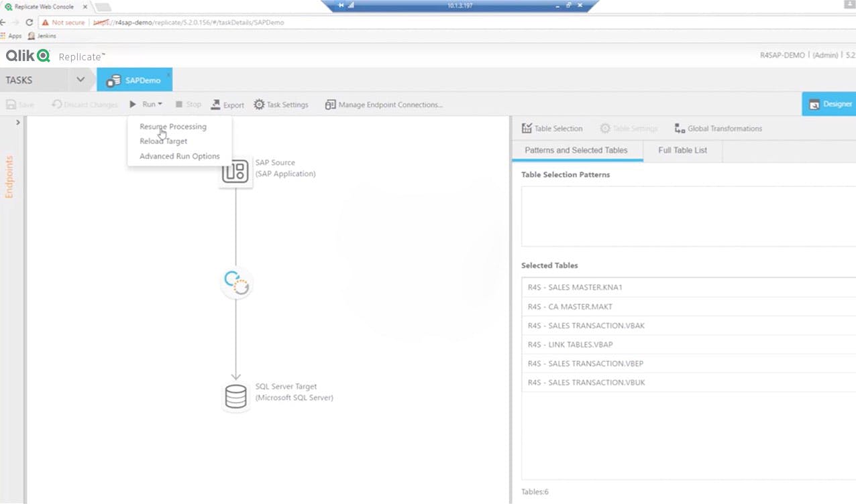Switch to Patterns and Selected Tables tab
This screenshot has width=856, height=504.
576,150
